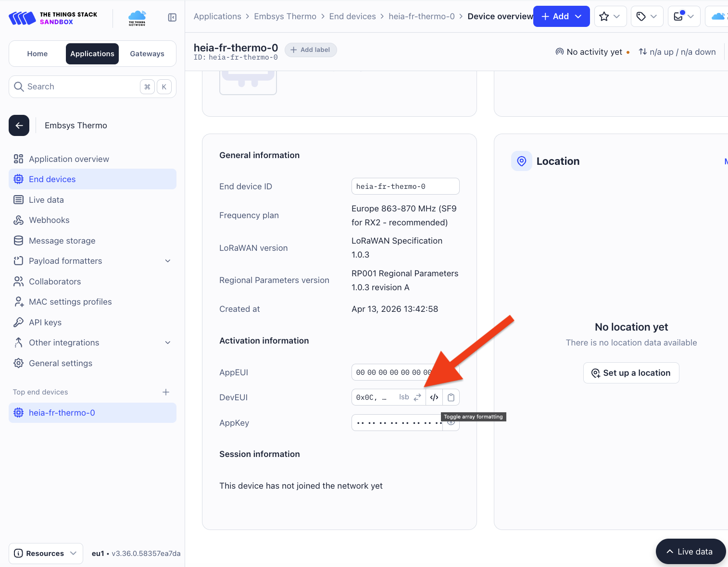Open the Add dropdown button
The width and height of the screenshot is (728, 567).
(561, 17)
